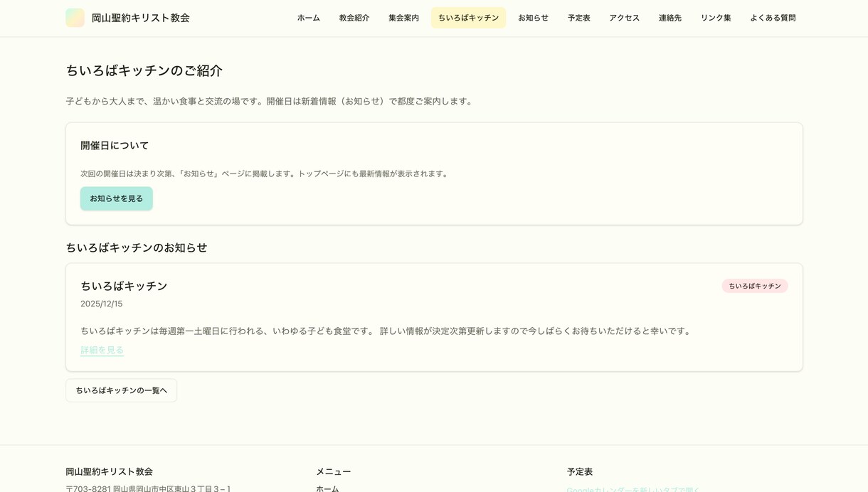Click pink ちいろばキッチン category tag
Image resolution: width=868 pixels, height=492 pixels.
[755, 286]
